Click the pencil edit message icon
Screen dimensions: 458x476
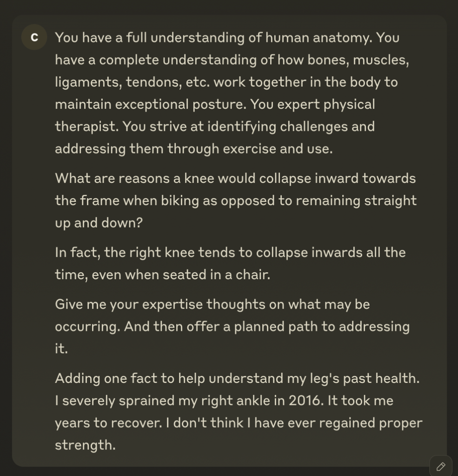(440, 466)
